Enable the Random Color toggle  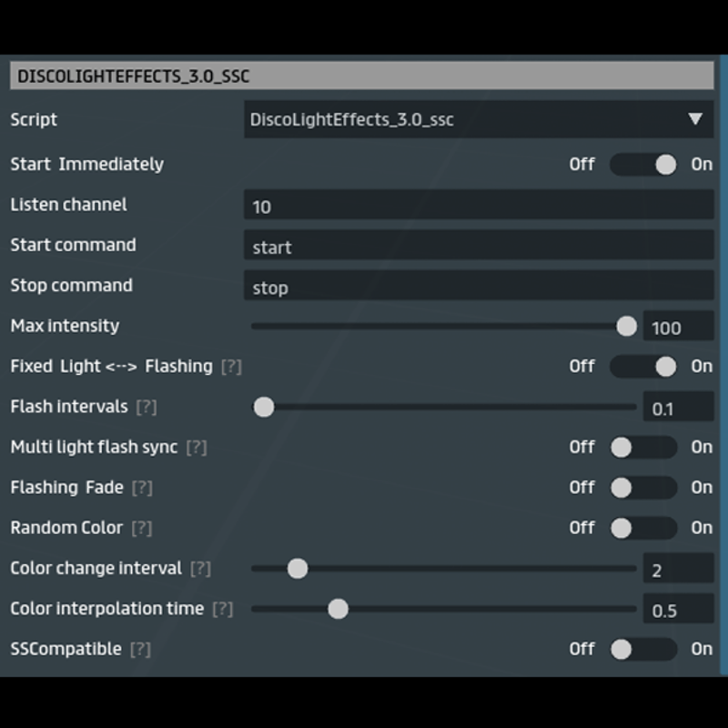pyautogui.click(x=642, y=528)
